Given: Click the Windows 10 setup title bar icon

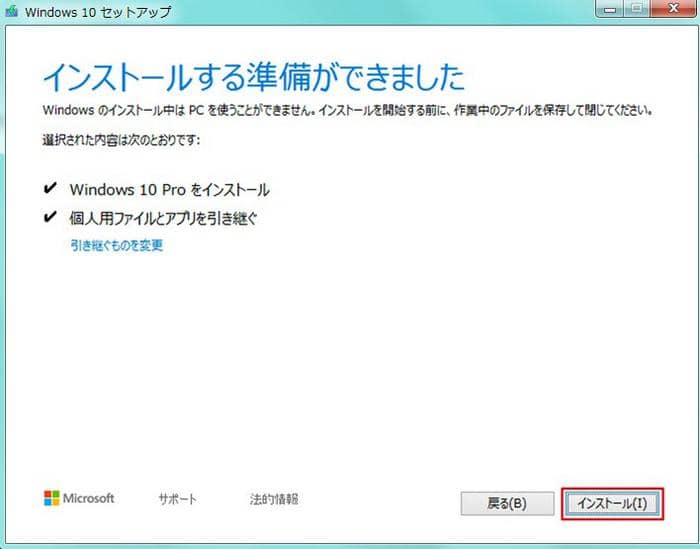Looking at the screenshot, I should [11, 11].
